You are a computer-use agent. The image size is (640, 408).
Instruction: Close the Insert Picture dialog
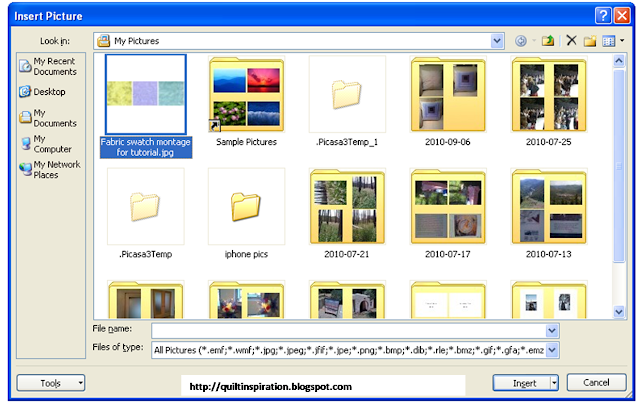622,16
